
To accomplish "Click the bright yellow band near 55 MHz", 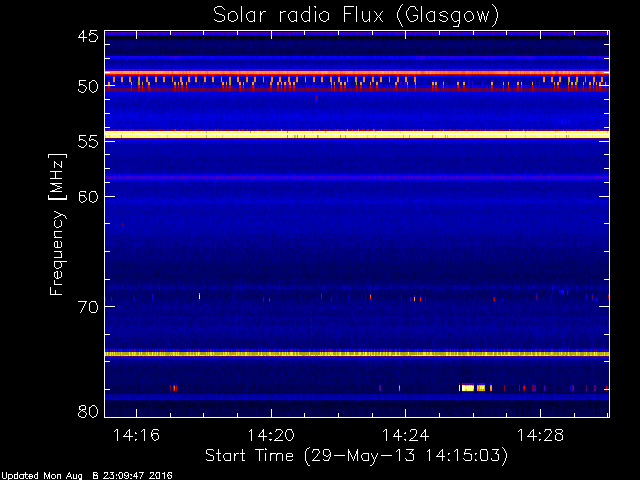I will coord(357,134).
